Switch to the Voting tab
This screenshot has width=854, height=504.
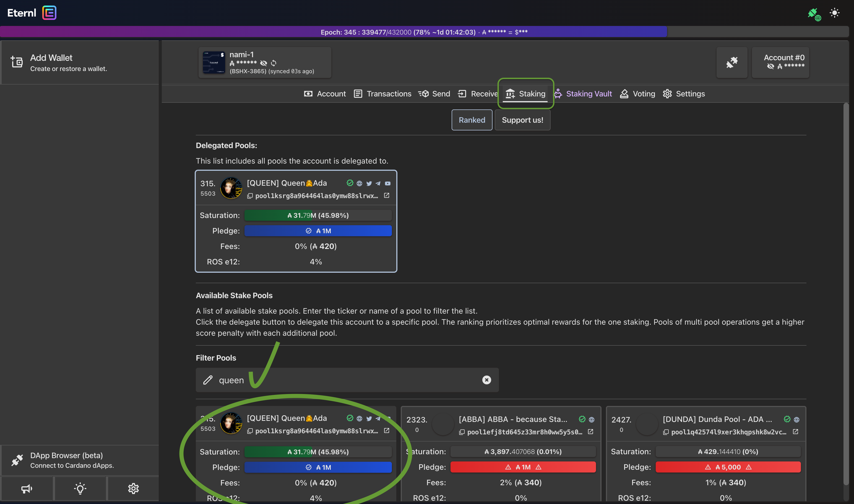(x=637, y=94)
